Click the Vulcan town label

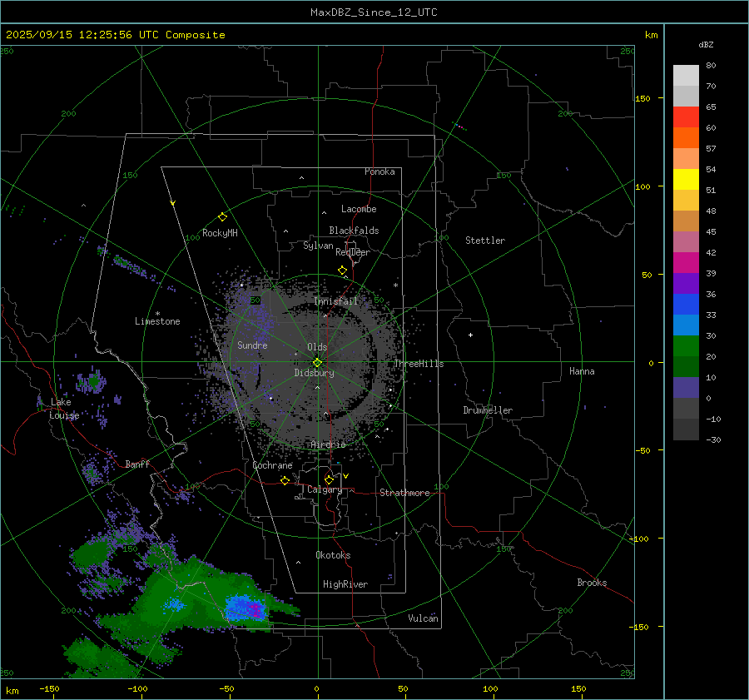coord(423,618)
